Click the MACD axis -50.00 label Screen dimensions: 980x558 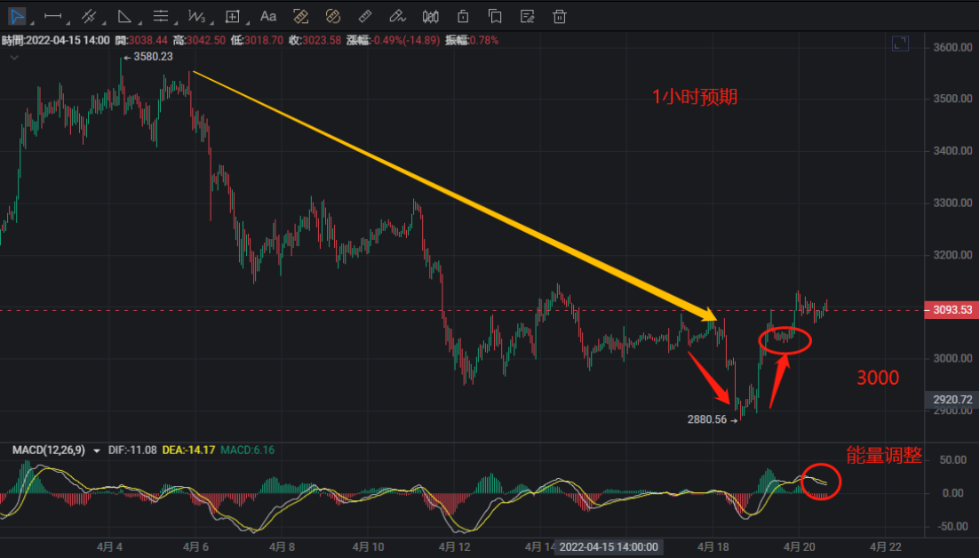[952, 526]
